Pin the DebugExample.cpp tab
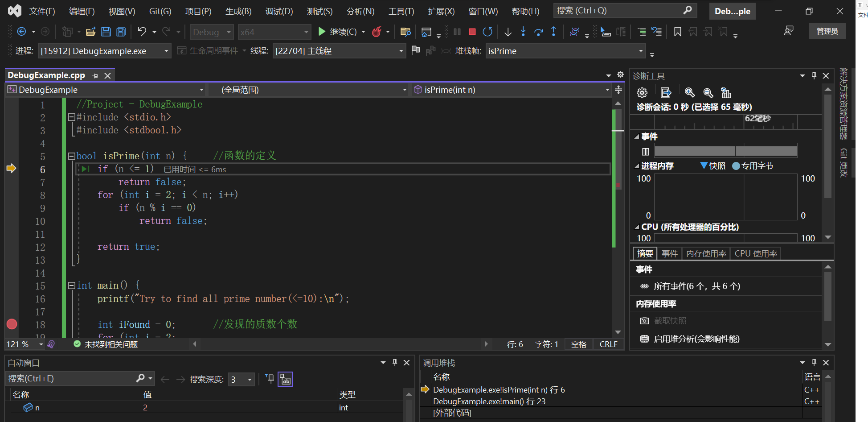This screenshot has height=422, width=868. (x=95, y=76)
